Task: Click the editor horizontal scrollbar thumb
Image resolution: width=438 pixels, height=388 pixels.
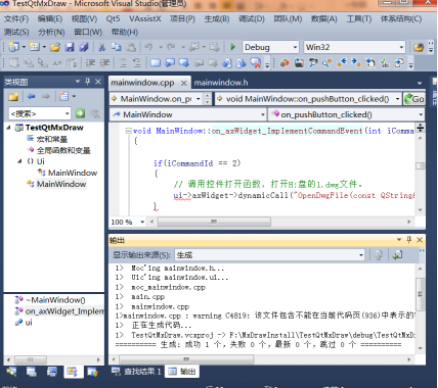Action: coord(214,222)
